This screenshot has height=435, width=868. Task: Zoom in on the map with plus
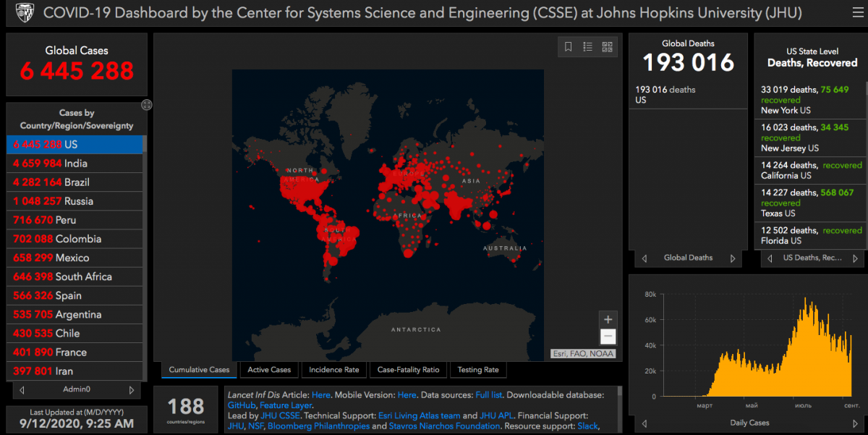point(608,319)
